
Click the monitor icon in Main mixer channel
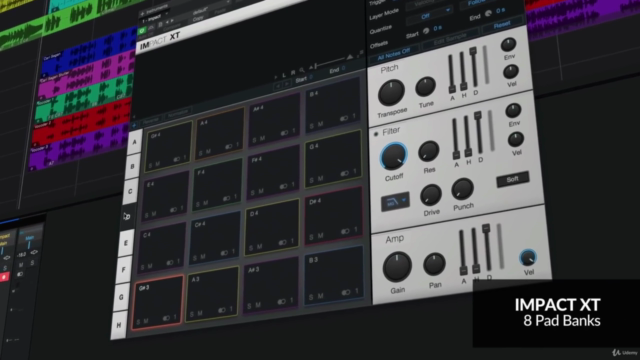coord(20,274)
